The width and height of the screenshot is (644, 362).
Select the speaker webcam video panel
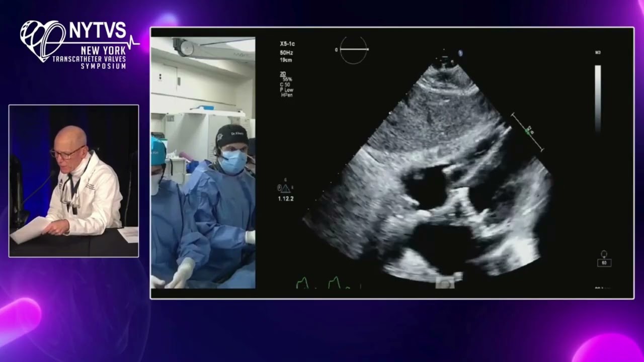click(x=73, y=181)
